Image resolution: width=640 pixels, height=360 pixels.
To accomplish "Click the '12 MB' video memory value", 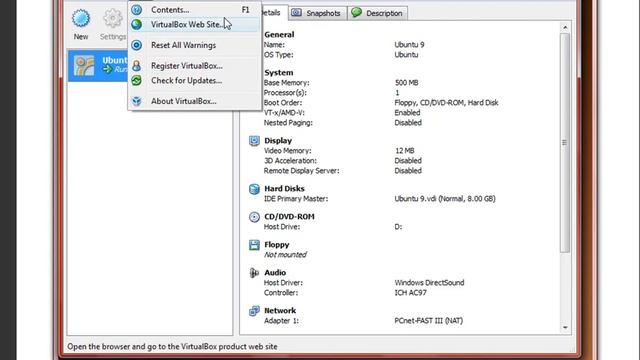I will (405, 151).
